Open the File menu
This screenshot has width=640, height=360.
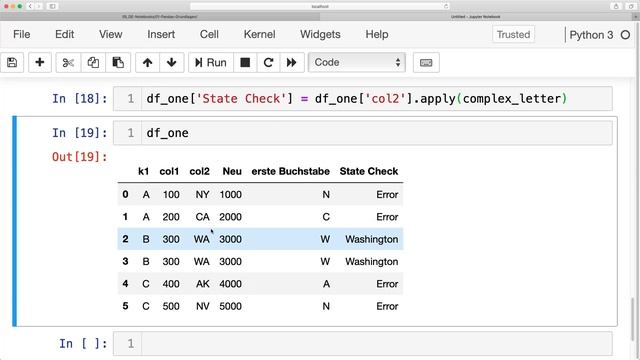tap(22, 34)
